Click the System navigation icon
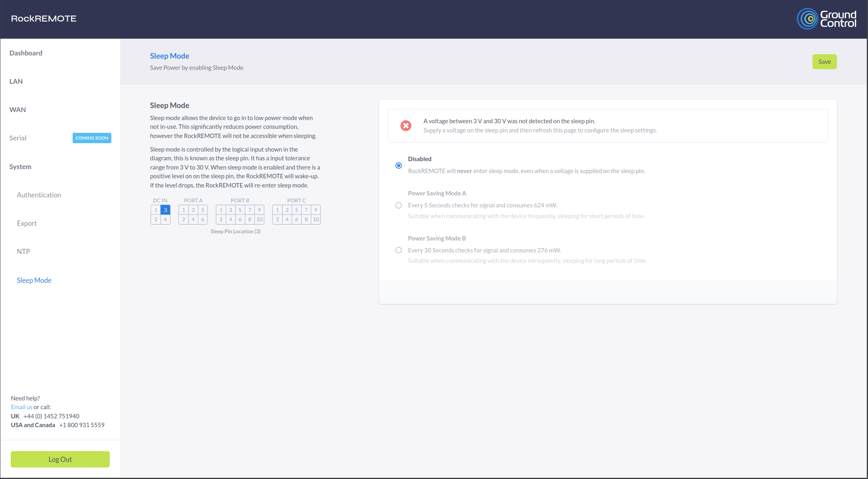The width and height of the screenshot is (868, 479). point(21,166)
